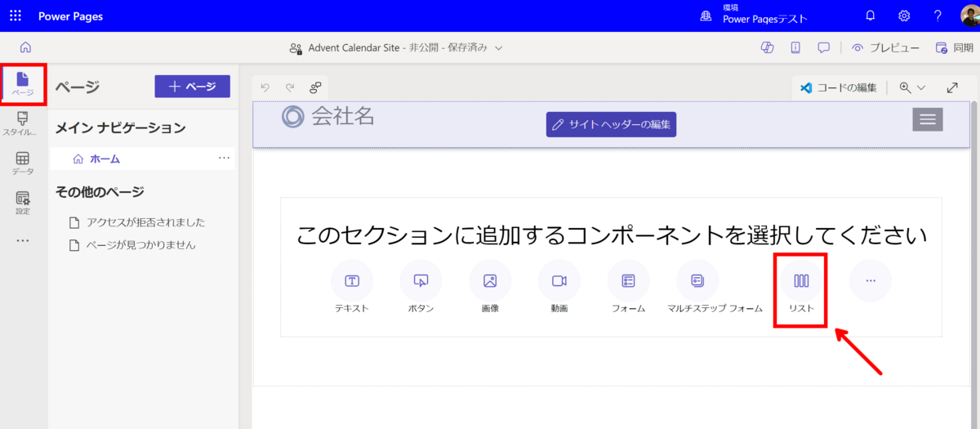Open the settings gear in top bar
The image size is (980, 429).
[x=904, y=16]
